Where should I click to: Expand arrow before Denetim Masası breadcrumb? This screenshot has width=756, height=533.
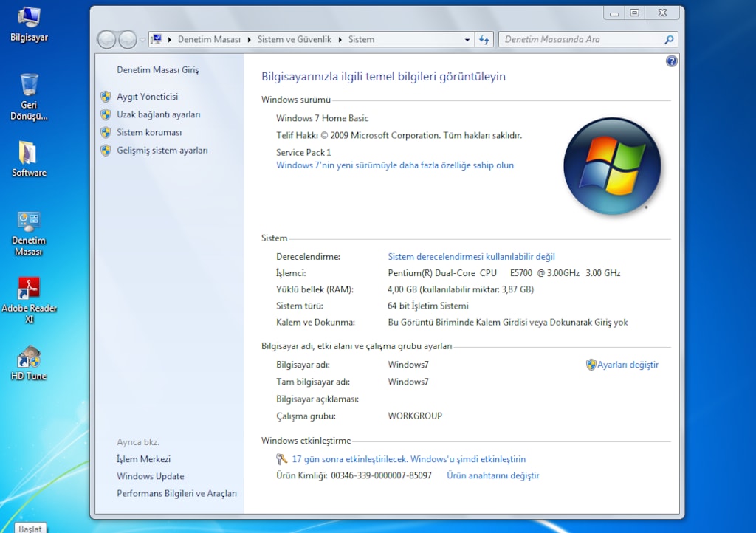(x=170, y=40)
